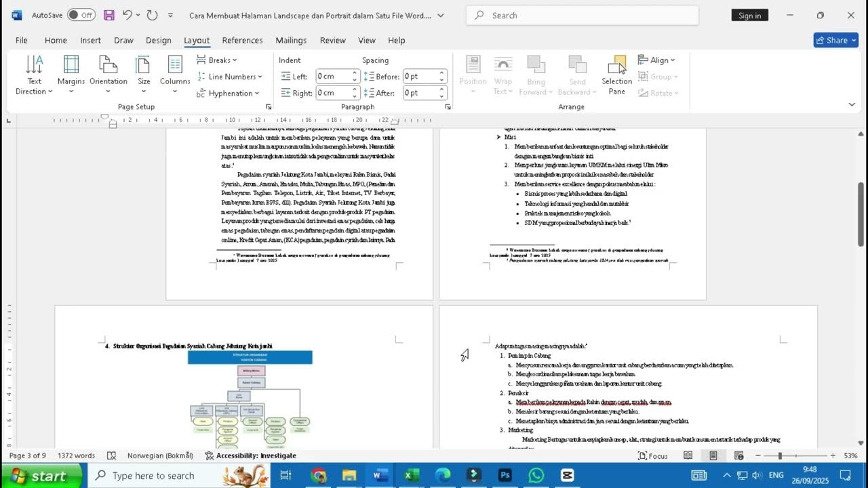The image size is (868, 488).
Task: Click the Position button
Action: tap(473, 75)
